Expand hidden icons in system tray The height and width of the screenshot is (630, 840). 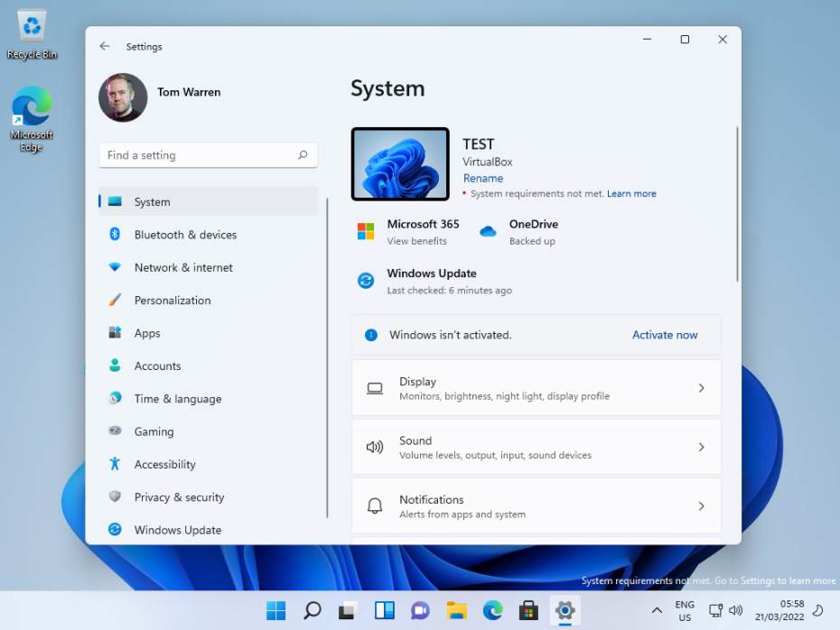657,610
